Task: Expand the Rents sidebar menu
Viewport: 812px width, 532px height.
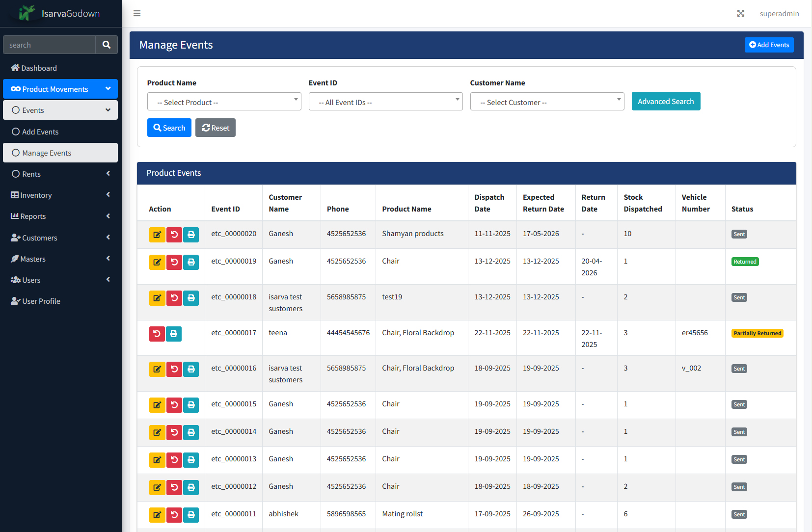Action: [x=60, y=174]
